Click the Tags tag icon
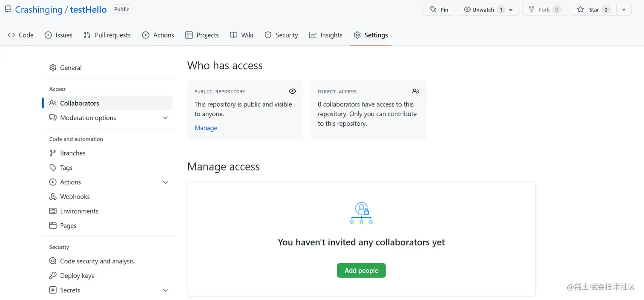 53,167
